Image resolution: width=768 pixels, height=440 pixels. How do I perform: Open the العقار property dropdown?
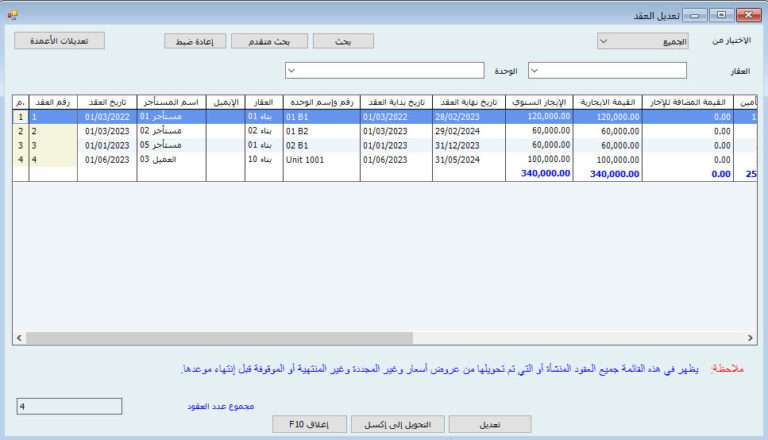coord(607,70)
